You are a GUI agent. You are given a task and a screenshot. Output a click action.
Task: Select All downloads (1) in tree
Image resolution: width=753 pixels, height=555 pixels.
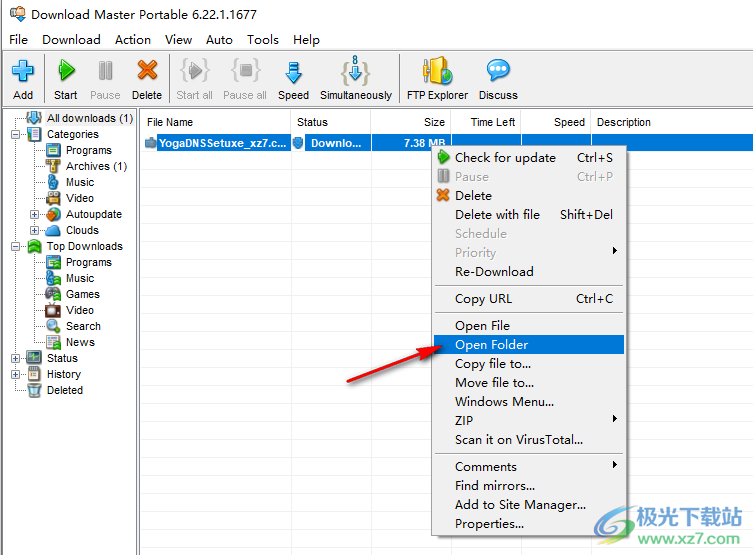click(x=89, y=118)
